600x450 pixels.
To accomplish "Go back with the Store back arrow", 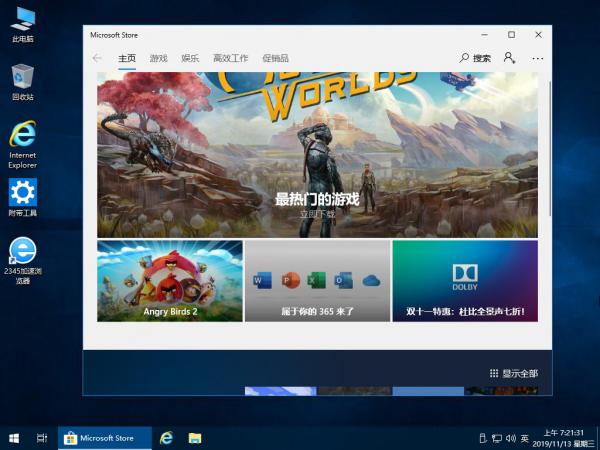I will (97, 58).
